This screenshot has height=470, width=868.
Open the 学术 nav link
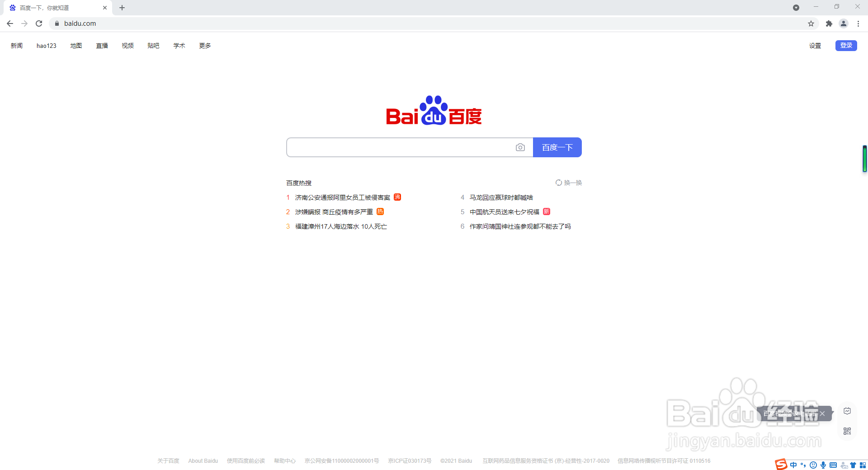[179, 46]
